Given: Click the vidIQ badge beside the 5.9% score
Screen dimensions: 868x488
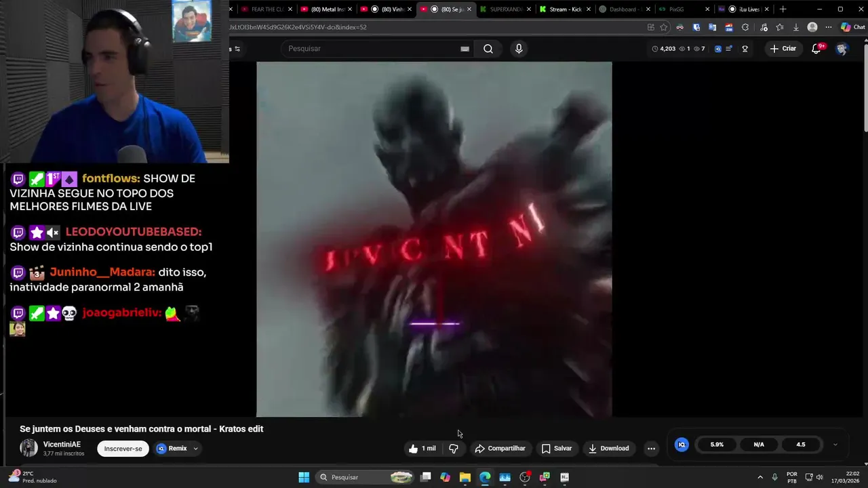Looking at the screenshot, I should coord(682,445).
